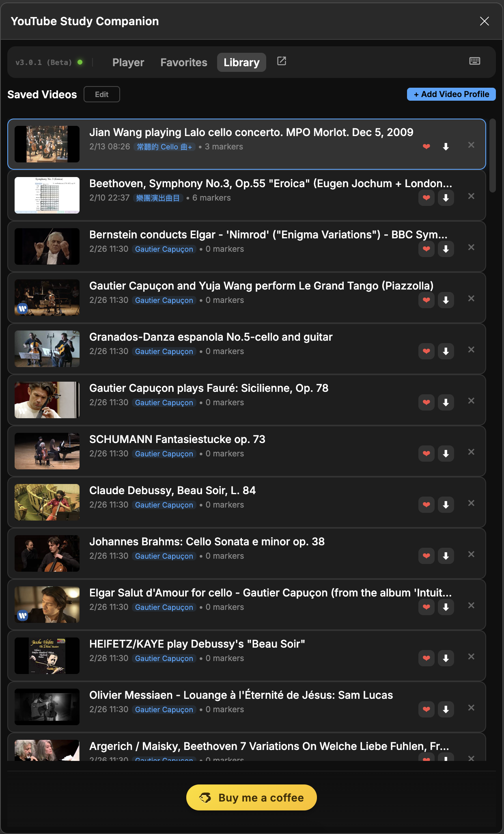
Task: Remove the Bernstein conducts Elgar Nimrod entry
Action: [x=471, y=247]
